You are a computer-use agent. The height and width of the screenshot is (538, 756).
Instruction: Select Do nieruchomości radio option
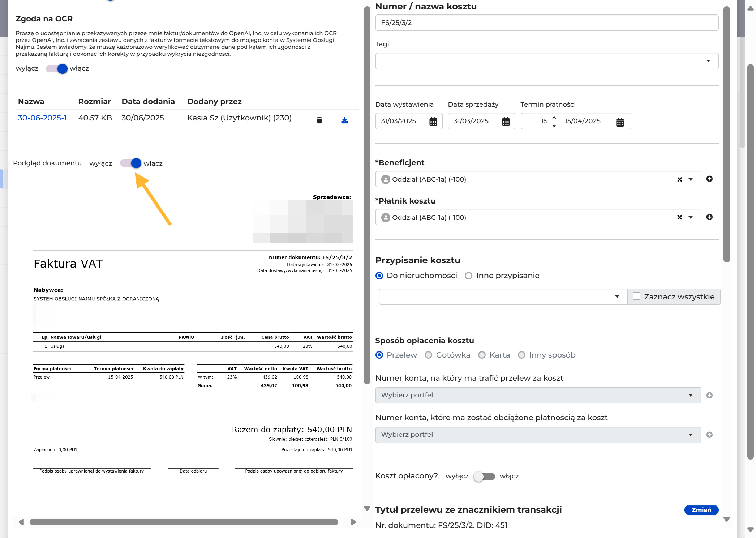(x=379, y=276)
